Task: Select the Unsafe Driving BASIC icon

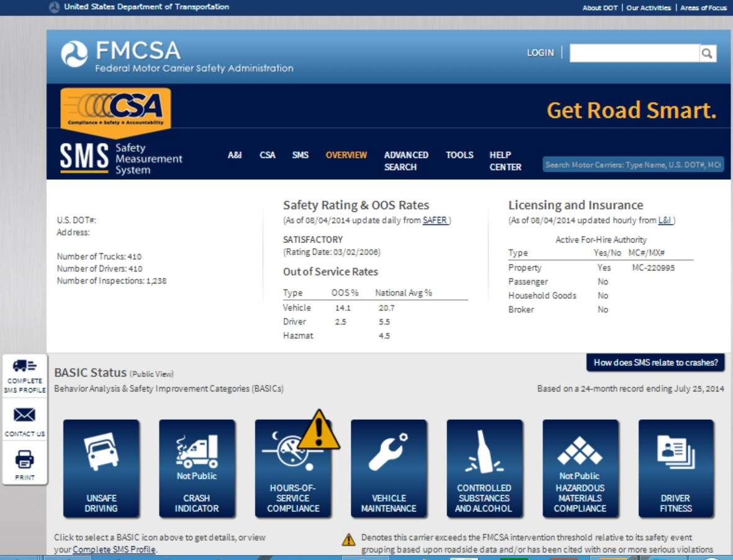Action: click(101, 465)
